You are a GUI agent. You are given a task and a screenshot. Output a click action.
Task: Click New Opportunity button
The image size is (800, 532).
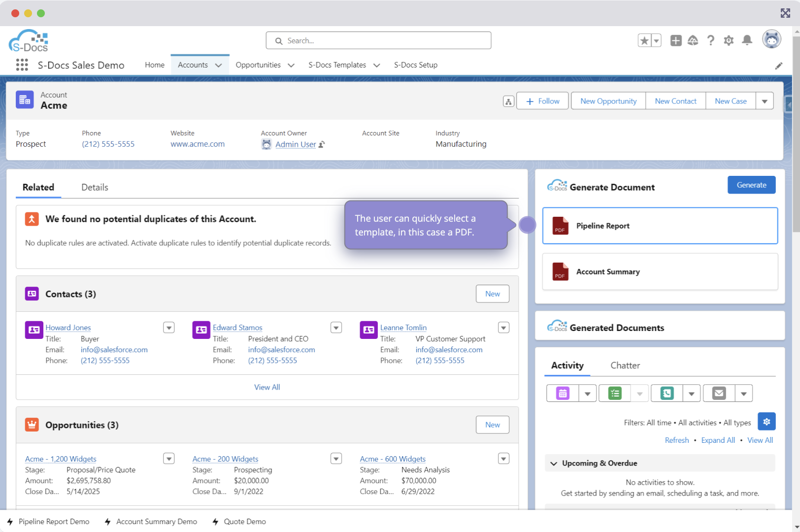[608, 101]
